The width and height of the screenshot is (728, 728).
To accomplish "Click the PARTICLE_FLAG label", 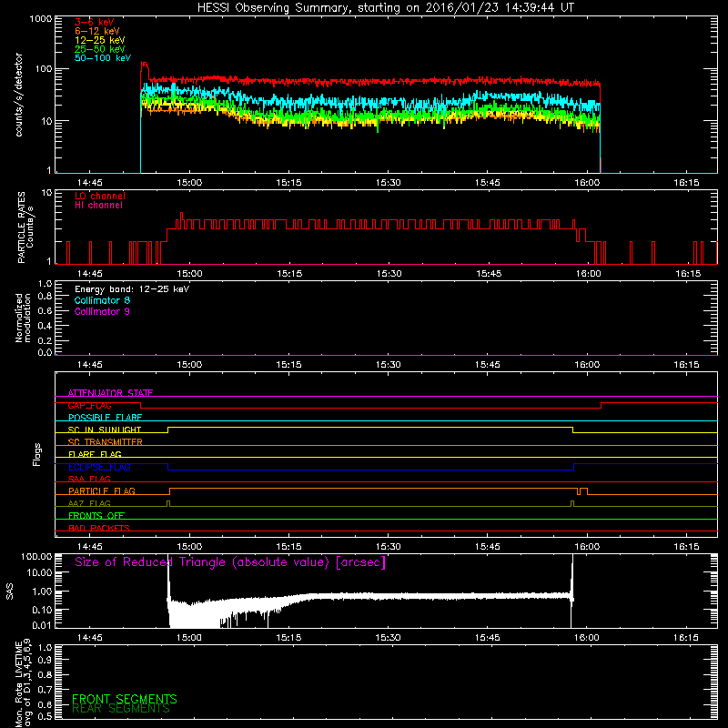I will click(x=102, y=491).
